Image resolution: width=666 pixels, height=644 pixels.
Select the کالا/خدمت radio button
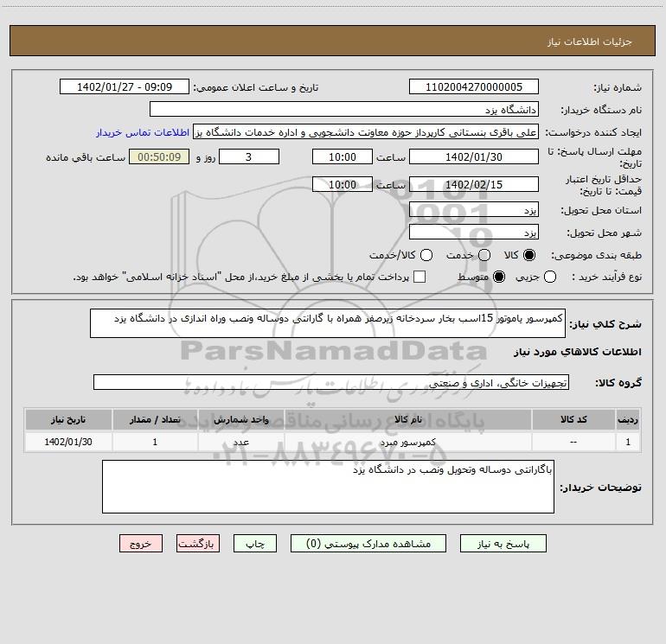[426, 255]
